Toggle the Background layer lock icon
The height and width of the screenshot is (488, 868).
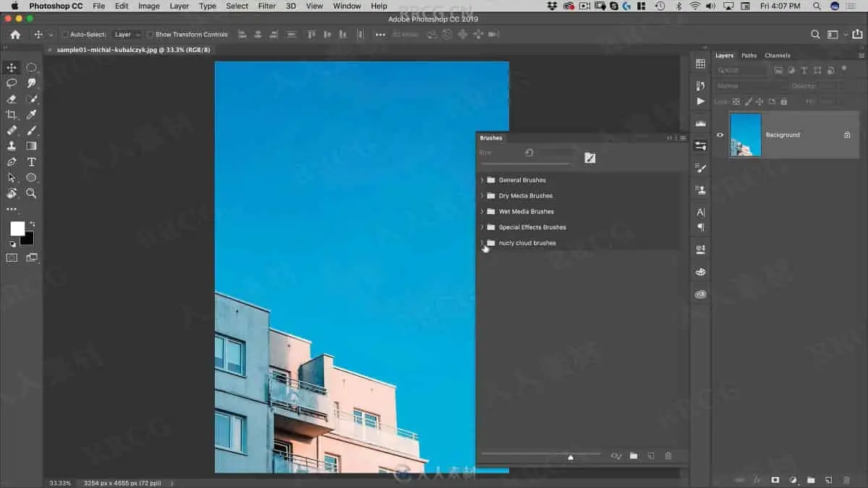pos(847,135)
